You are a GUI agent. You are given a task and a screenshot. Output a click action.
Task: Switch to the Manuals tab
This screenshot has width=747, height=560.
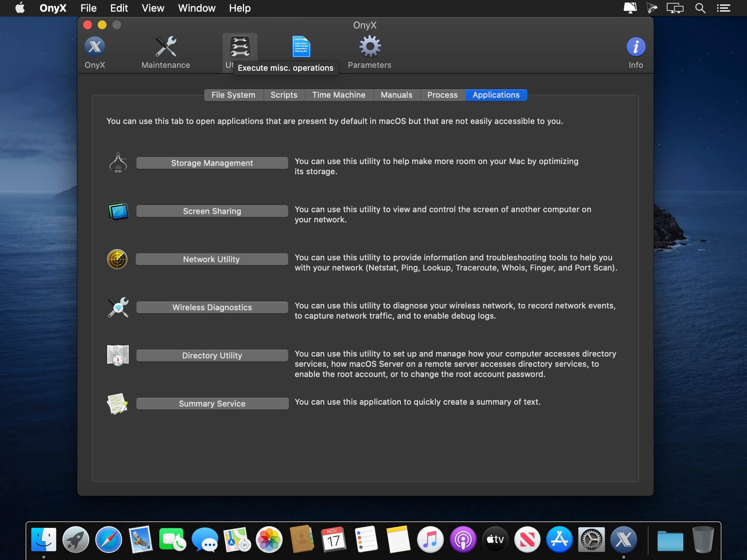(397, 95)
